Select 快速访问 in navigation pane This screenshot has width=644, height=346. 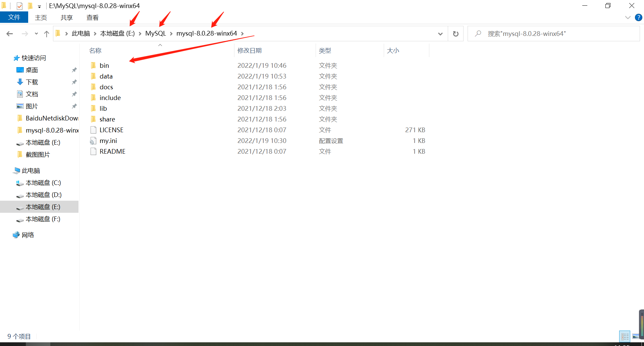point(34,58)
